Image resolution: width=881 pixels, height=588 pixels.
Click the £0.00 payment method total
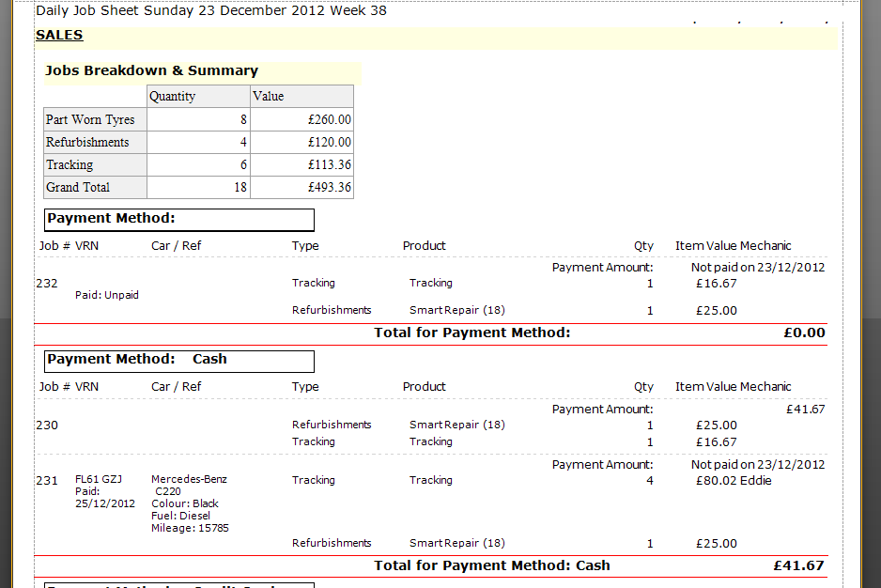point(804,333)
